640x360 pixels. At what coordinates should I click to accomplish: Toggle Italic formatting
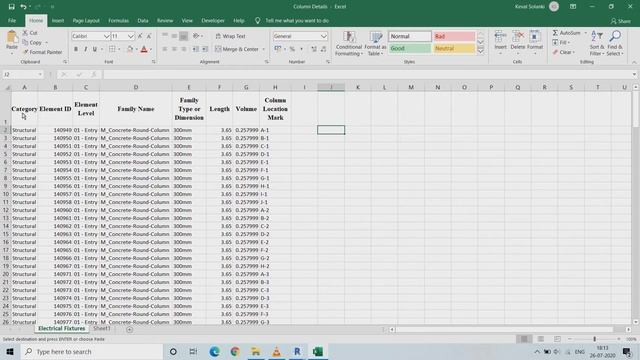point(85,49)
